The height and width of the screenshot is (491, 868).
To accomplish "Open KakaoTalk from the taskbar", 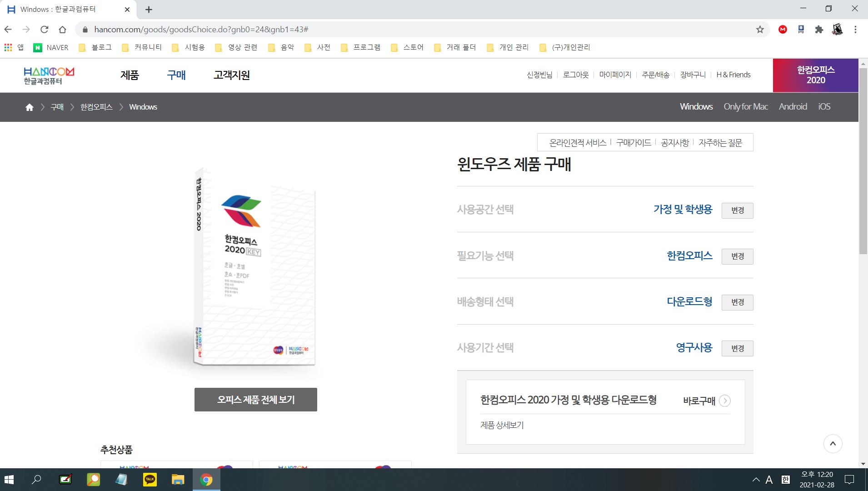I will coord(150,480).
